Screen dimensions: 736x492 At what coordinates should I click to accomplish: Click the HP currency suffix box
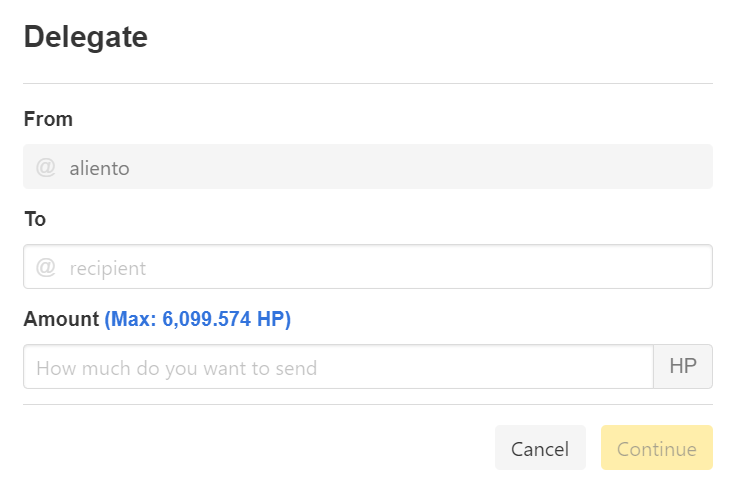[x=683, y=367]
